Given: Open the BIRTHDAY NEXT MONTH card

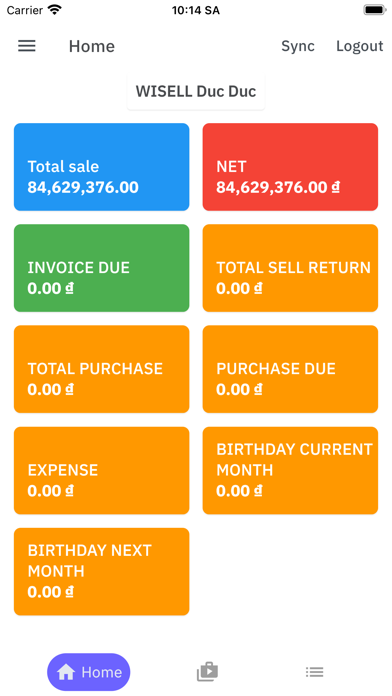Looking at the screenshot, I should (102, 572).
